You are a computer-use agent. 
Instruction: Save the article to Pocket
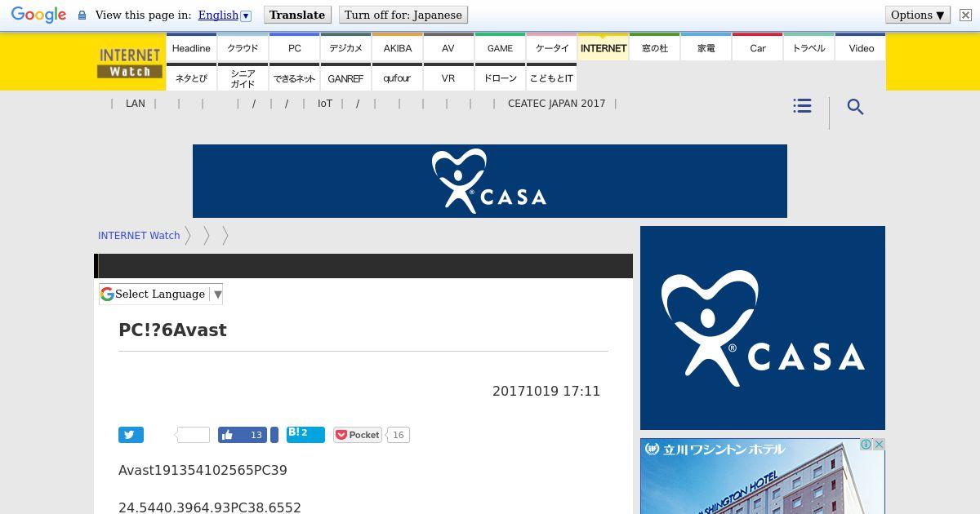point(358,435)
